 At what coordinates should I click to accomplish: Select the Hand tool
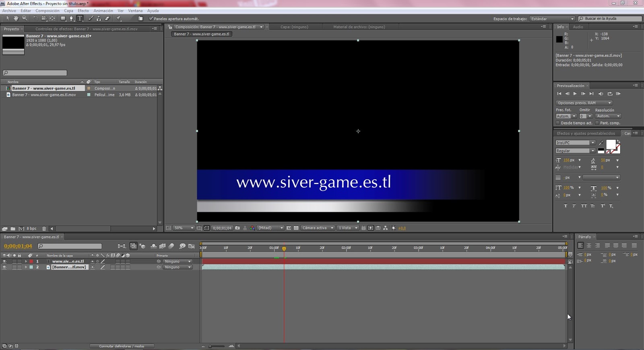(x=16, y=19)
